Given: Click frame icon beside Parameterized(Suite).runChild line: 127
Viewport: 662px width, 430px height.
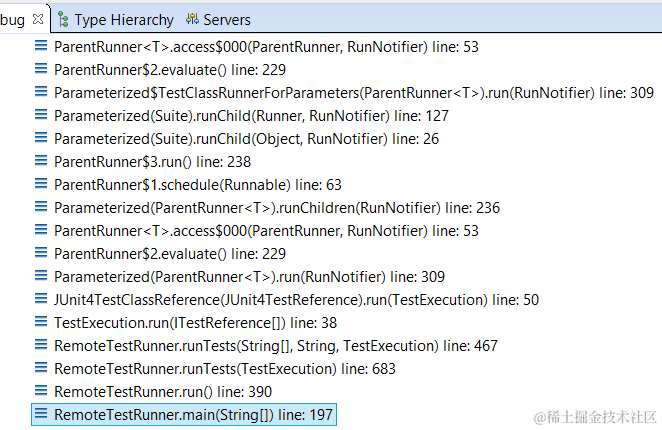Looking at the screenshot, I should 41,114.
